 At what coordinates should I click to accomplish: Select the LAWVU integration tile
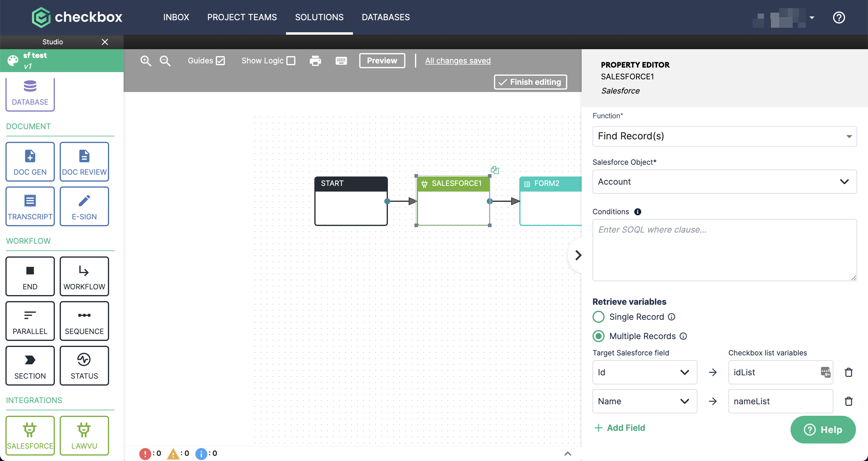(x=84, y=435)
